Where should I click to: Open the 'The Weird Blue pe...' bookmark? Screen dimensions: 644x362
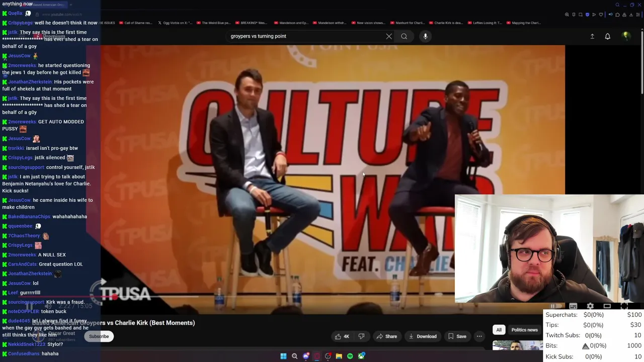[213, 23]
